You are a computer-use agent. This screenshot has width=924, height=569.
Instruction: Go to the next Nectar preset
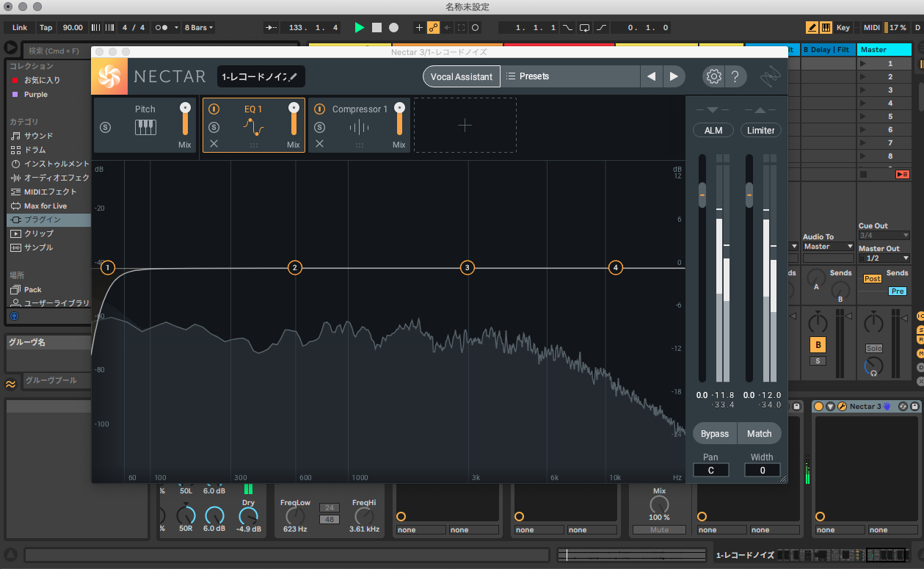tap(674, 76)
